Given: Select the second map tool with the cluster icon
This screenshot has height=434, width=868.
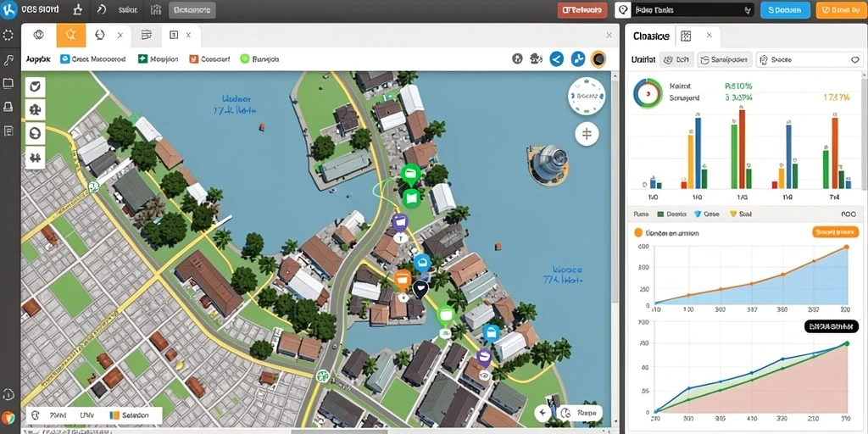Looking at the screenshot, I should point(36,110).
